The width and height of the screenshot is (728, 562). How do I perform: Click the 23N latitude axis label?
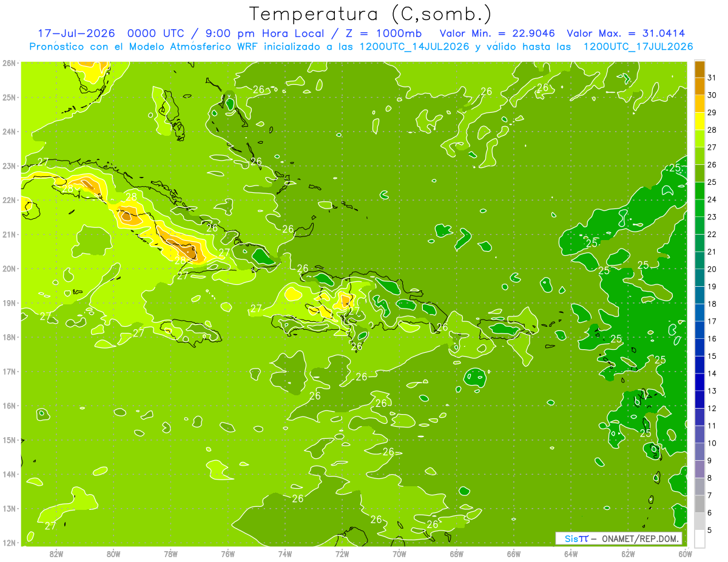click(8, 166)
